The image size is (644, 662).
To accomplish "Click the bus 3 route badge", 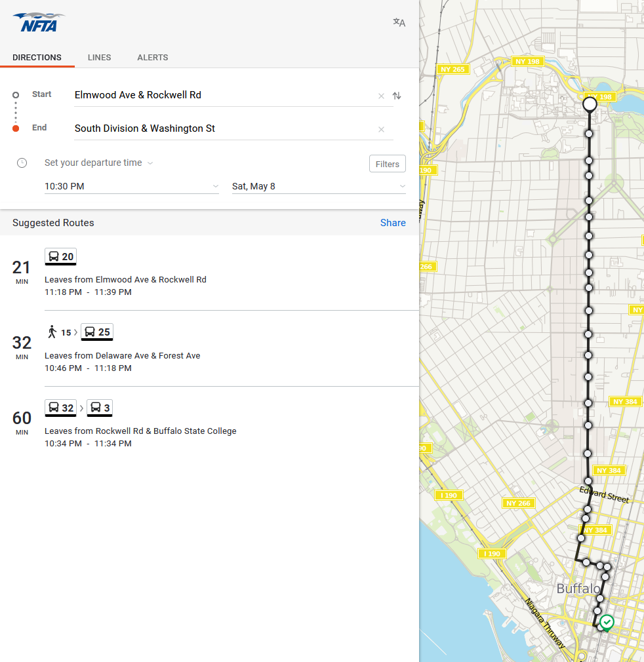I will point(100,408).
